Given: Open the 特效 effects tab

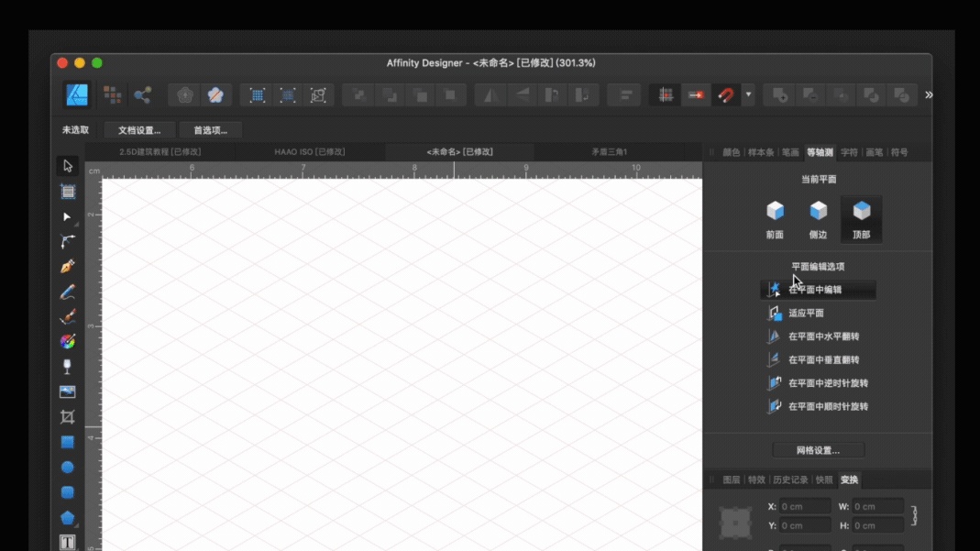Looking at the screenshot, I should click(x=756, y=479).
